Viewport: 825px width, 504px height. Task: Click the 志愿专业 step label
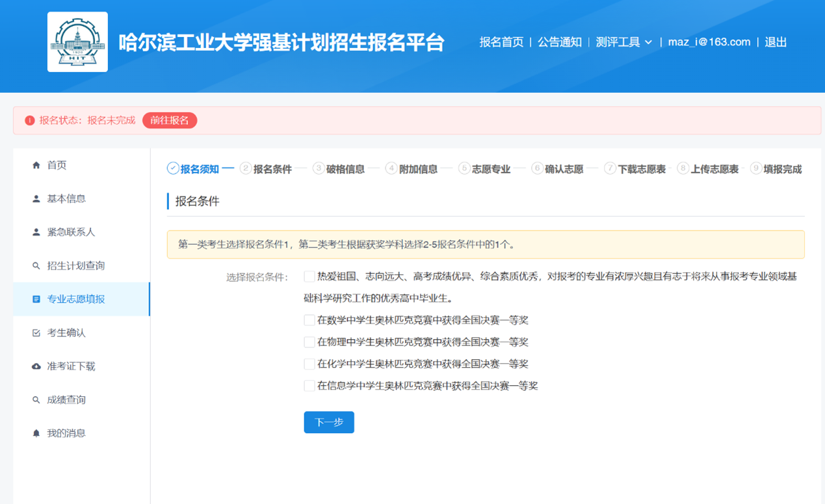pyautogui.click(x=491, y=169)
